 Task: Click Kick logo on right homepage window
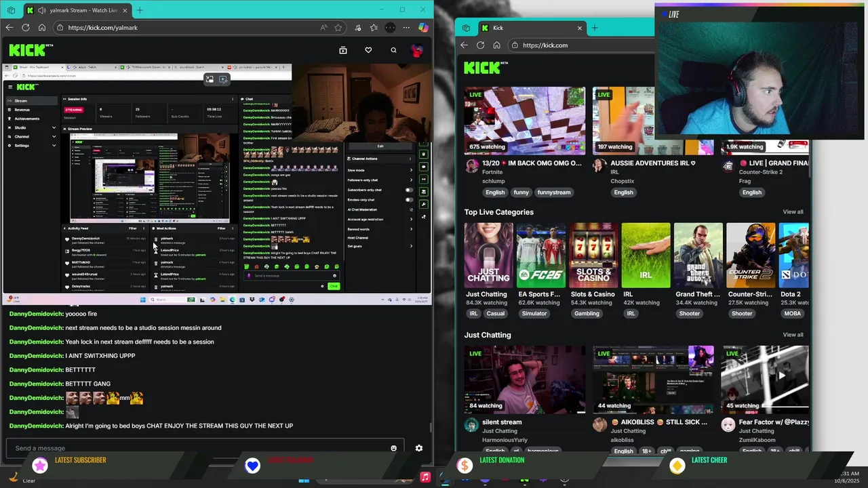click(x=485, y=68)
